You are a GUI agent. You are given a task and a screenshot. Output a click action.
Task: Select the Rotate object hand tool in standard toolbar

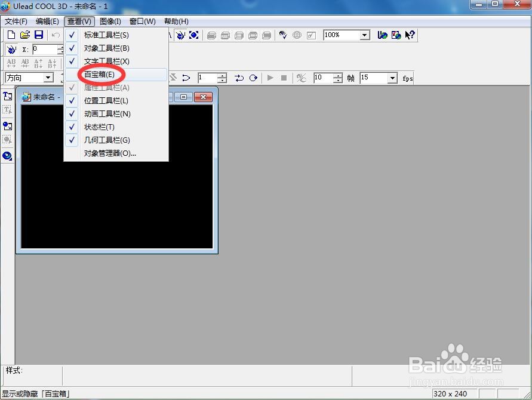180,35
